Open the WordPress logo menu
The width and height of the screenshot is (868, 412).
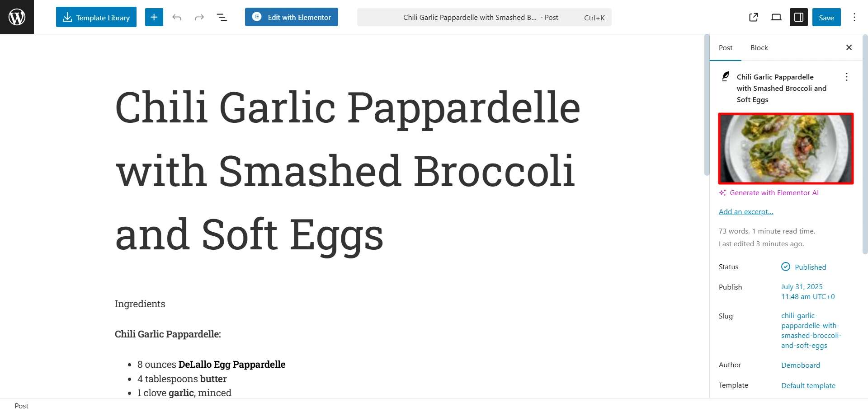coord(17,17)
